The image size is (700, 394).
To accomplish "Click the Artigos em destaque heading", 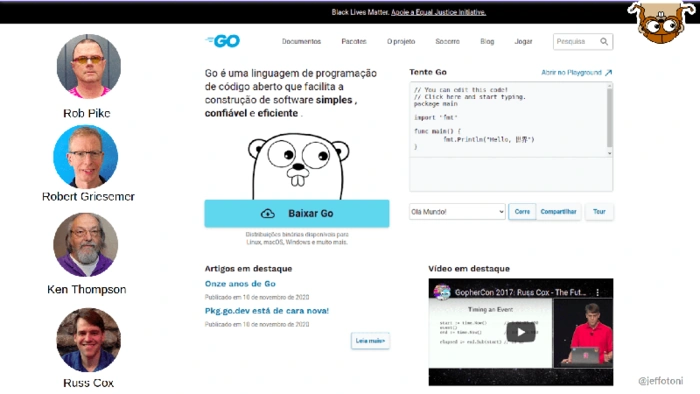I will 248,269.
